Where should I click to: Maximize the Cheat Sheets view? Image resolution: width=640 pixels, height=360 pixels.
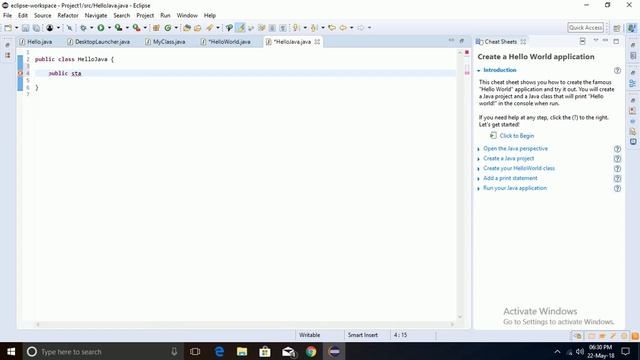click(616, 41)
